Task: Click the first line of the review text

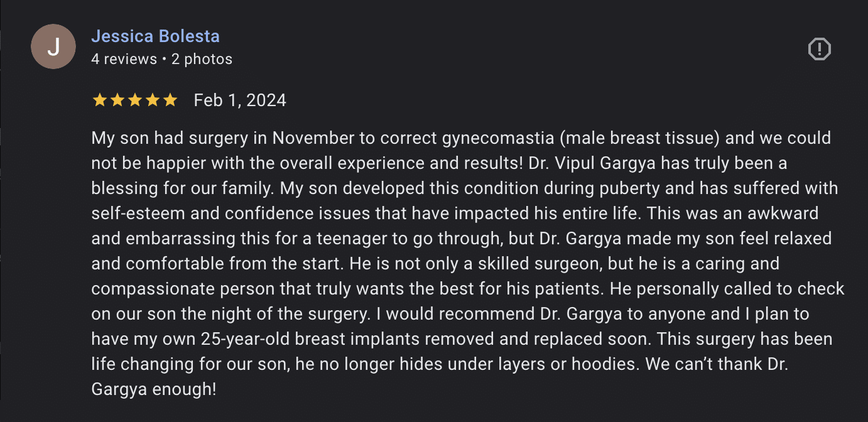Action: 462,137
